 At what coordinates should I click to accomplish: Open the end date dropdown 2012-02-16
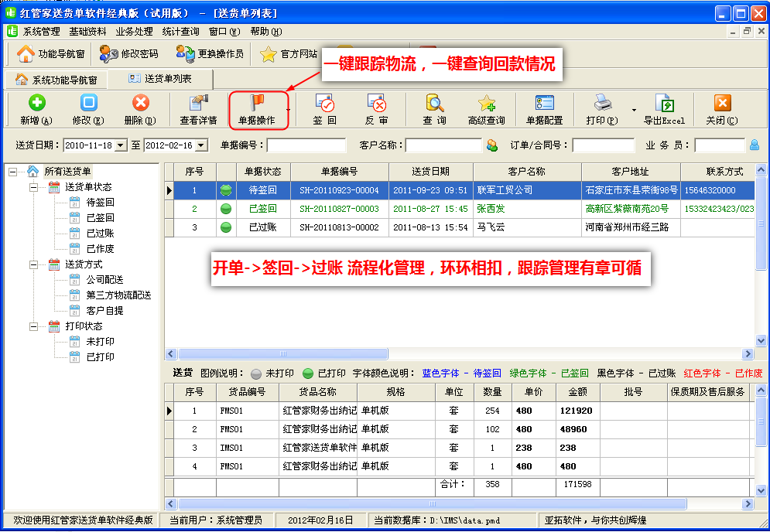[x=201, y=145]
